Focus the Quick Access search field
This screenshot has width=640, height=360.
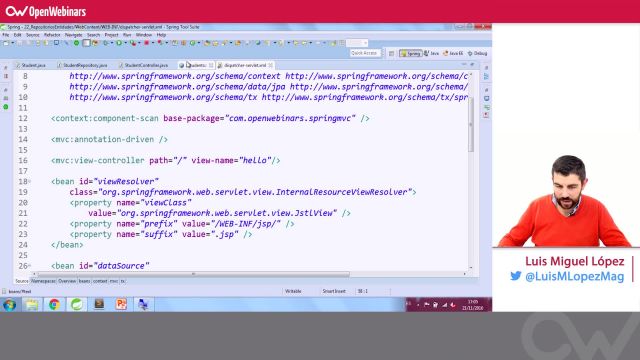[x=364, y=53]
